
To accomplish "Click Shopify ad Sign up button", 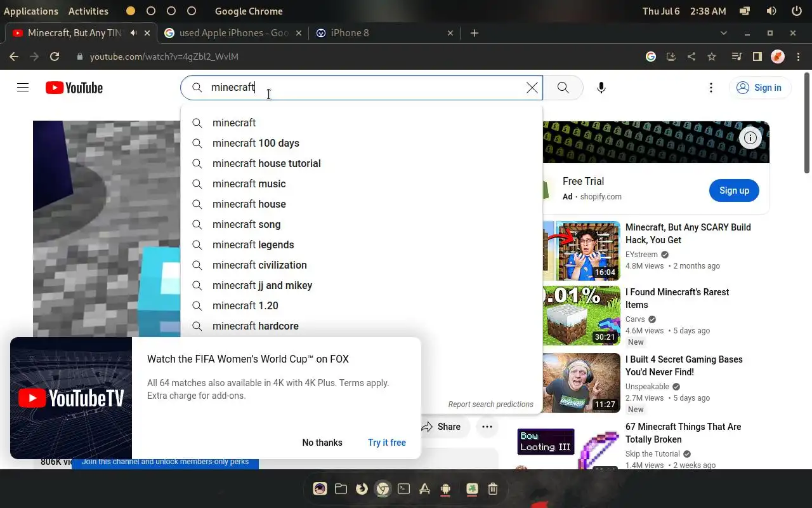I will point(734,190).
